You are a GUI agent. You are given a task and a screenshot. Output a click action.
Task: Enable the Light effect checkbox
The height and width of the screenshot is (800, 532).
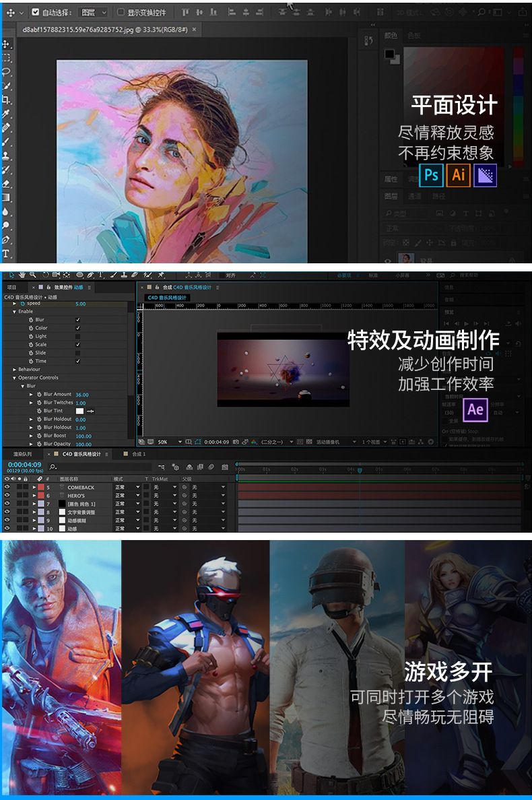click(x=78, y=336)
